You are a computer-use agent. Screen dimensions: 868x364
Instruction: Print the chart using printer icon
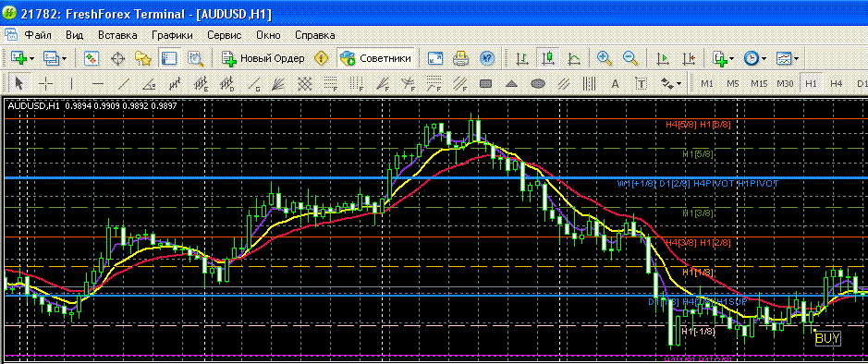(461, 58)
